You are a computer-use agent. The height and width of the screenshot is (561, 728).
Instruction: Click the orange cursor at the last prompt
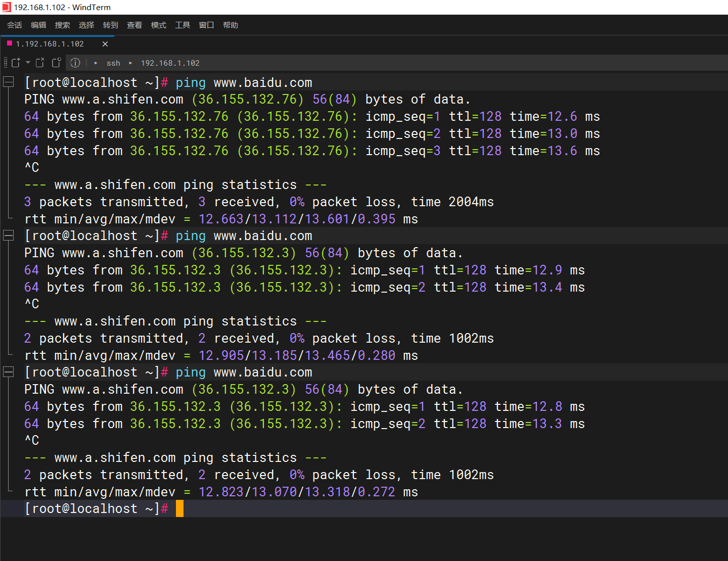pos(179,508)
